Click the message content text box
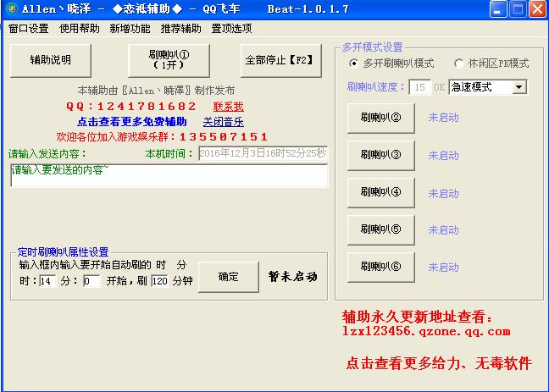This screenshot has width=549, height=392. (x=169, y=175)
